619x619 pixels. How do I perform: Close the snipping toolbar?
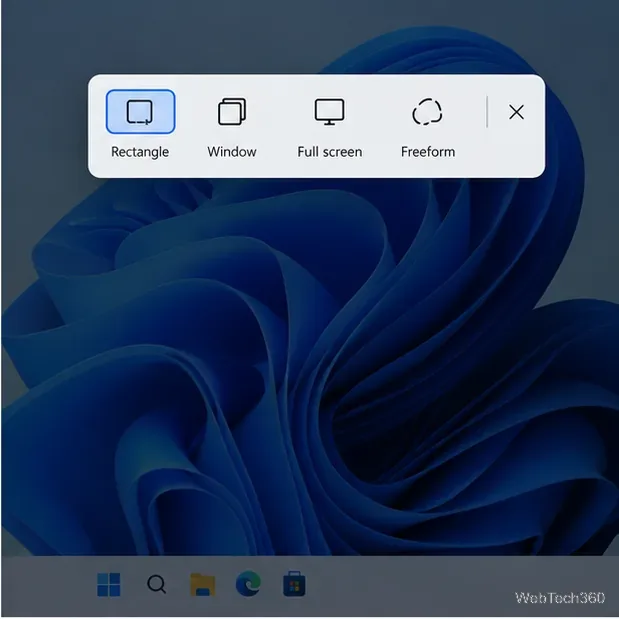(516, 112)
